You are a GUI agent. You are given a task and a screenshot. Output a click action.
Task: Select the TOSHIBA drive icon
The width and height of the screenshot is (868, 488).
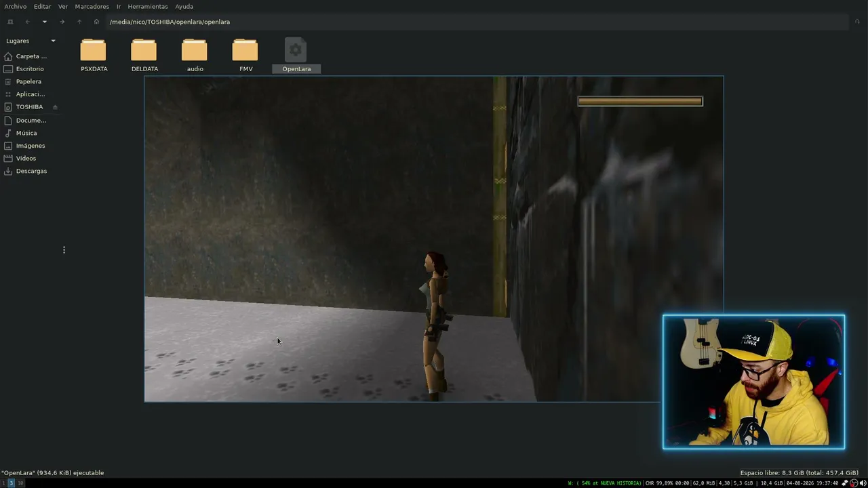8,107
